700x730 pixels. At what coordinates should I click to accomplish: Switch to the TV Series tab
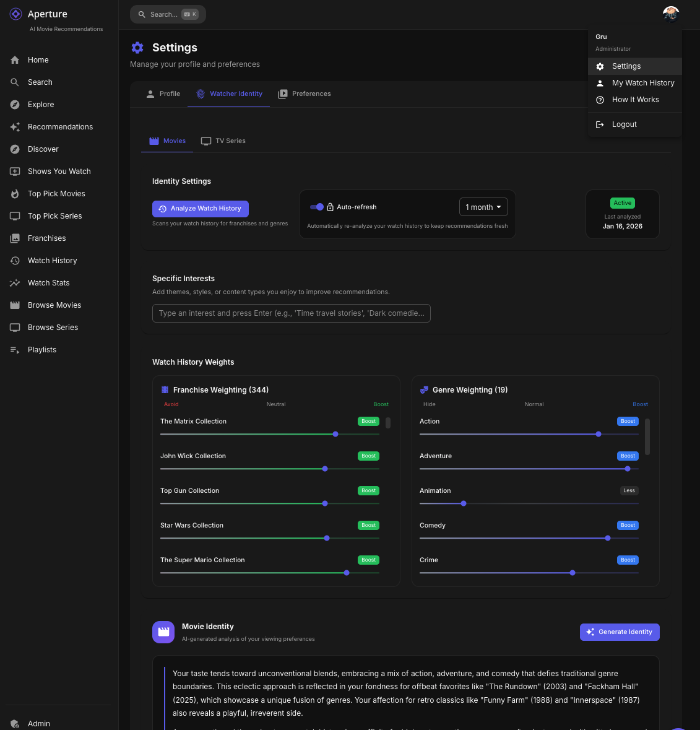pyautogui.click(x=223, y=141)
